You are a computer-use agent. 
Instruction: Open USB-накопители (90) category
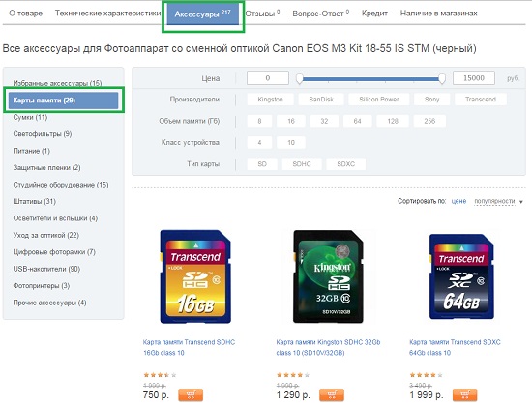point(46,269)
